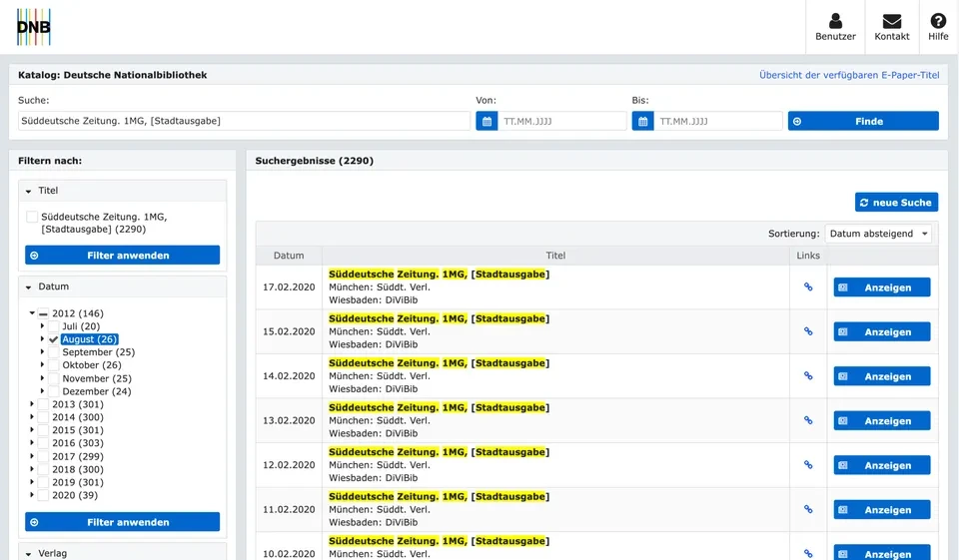
Task: Click Anzeigen for 17.02.2020 issue
Action: coord(882,287)
